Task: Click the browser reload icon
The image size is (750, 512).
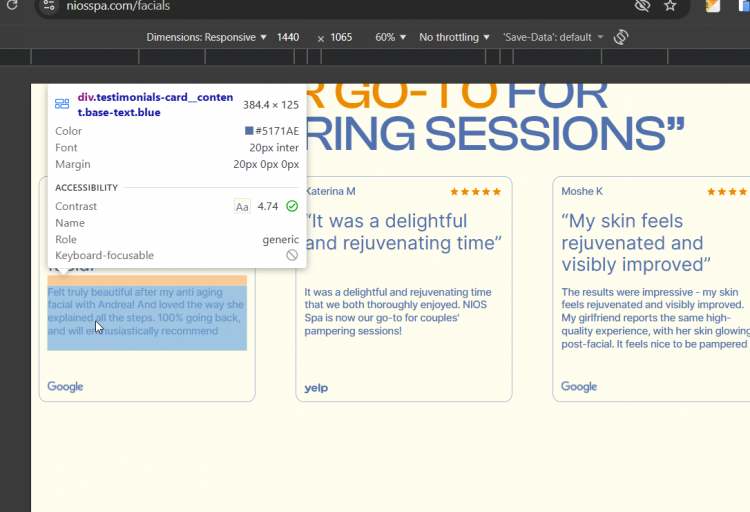Action: point(11,5)
